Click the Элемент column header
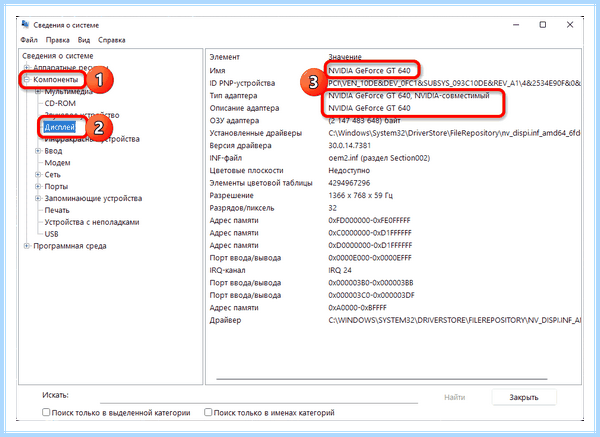The image size is (600, 437). [x=225, y=57]
